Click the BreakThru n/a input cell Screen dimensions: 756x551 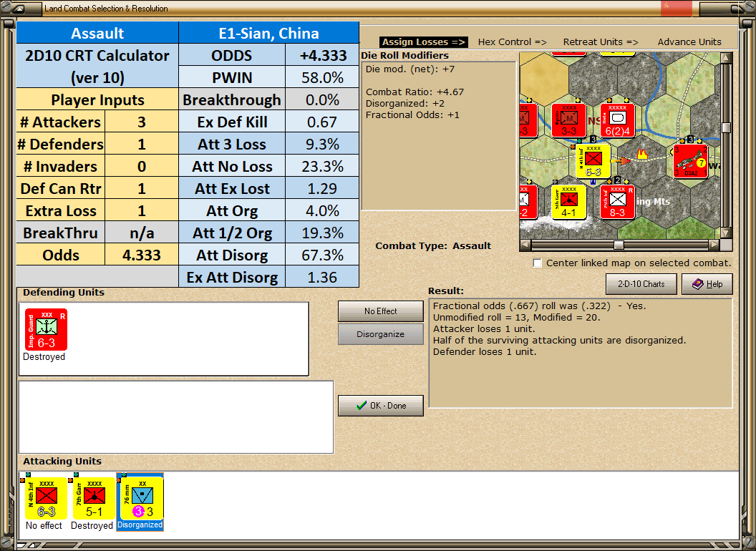141,233
